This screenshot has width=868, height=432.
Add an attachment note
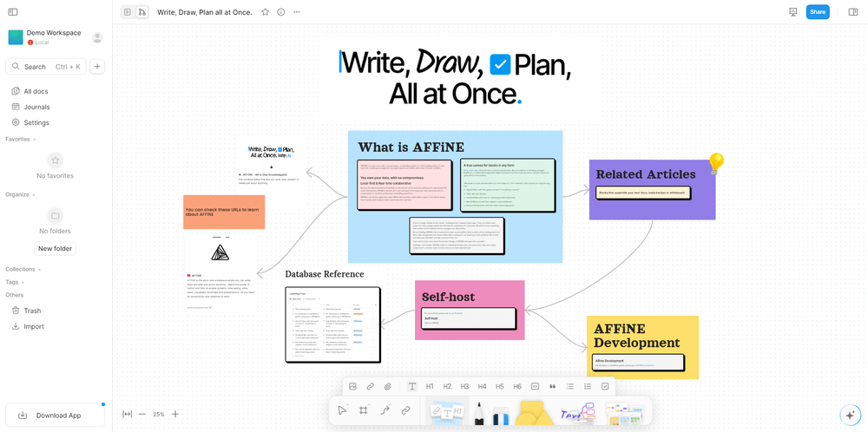point(387,386)
